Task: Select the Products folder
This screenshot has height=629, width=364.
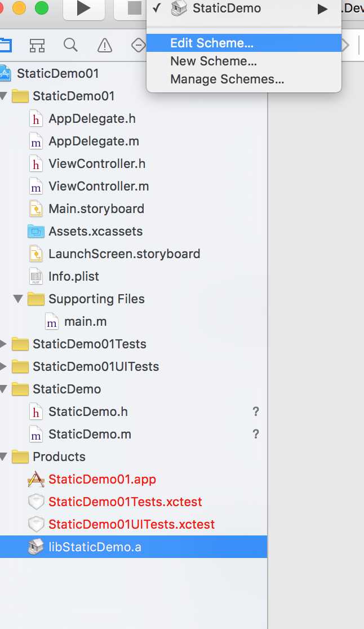Action: pyautogui.click(x=59, y=457)
